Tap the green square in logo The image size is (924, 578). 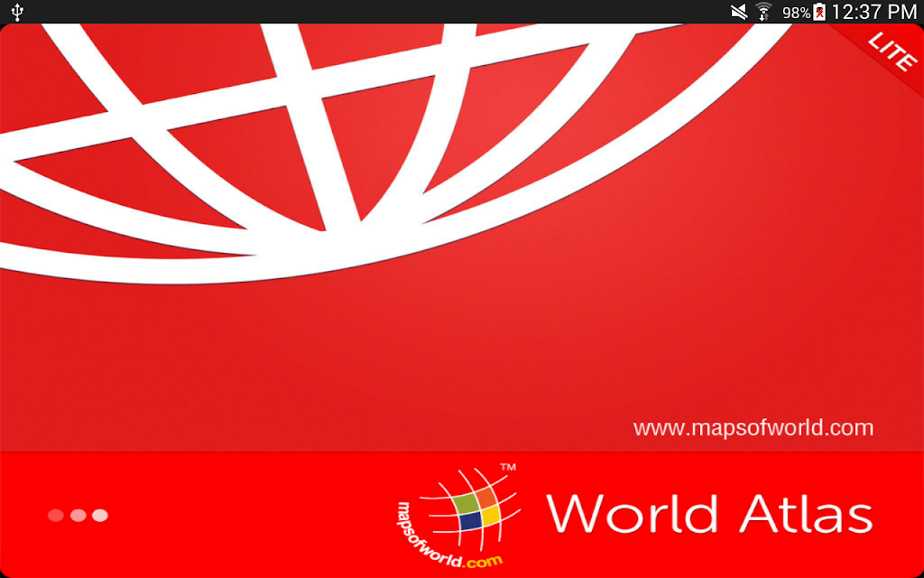coord(466,502)
